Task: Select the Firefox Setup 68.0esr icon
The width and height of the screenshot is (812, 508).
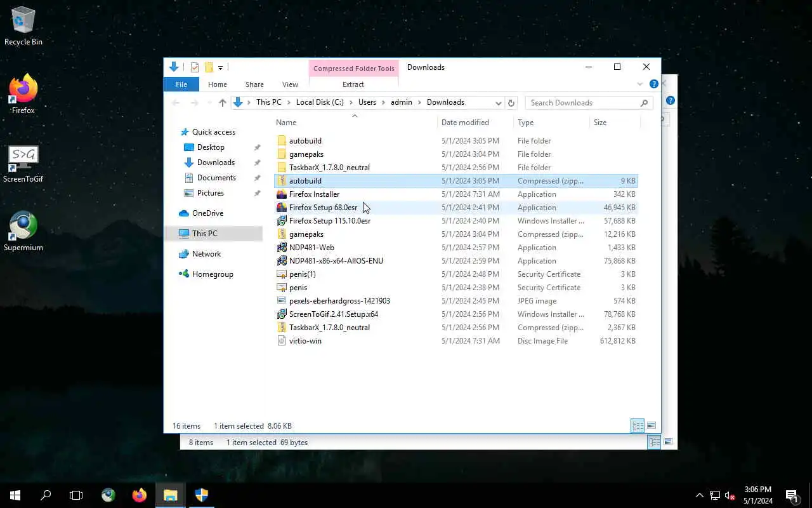Action: point(282,208)
